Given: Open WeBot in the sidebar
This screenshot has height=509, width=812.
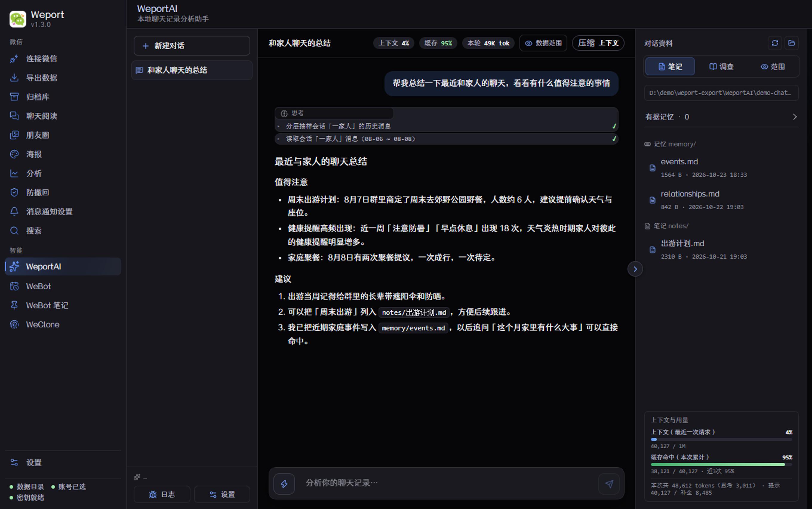Looking at the screenshot, I should 63,286.
